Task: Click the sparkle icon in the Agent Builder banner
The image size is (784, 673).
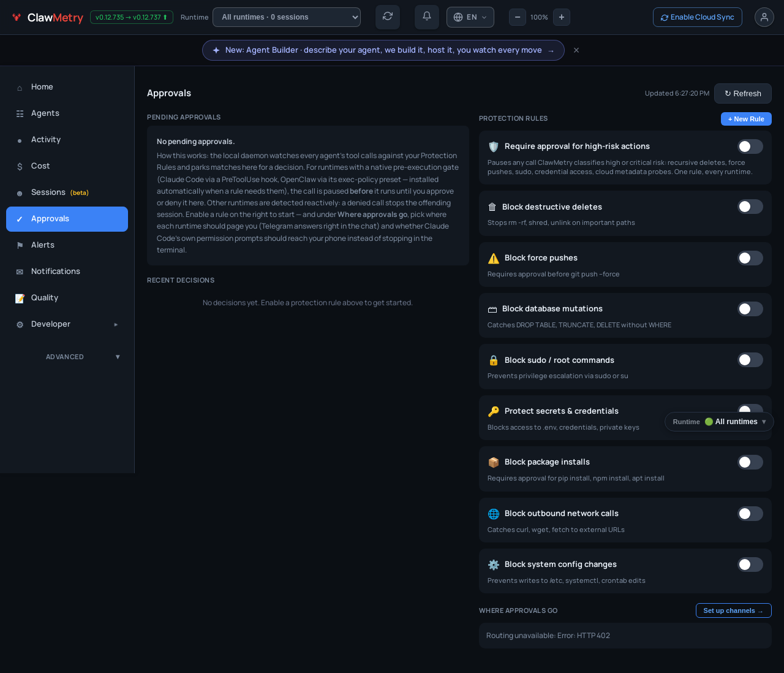Action: (216, 50)
